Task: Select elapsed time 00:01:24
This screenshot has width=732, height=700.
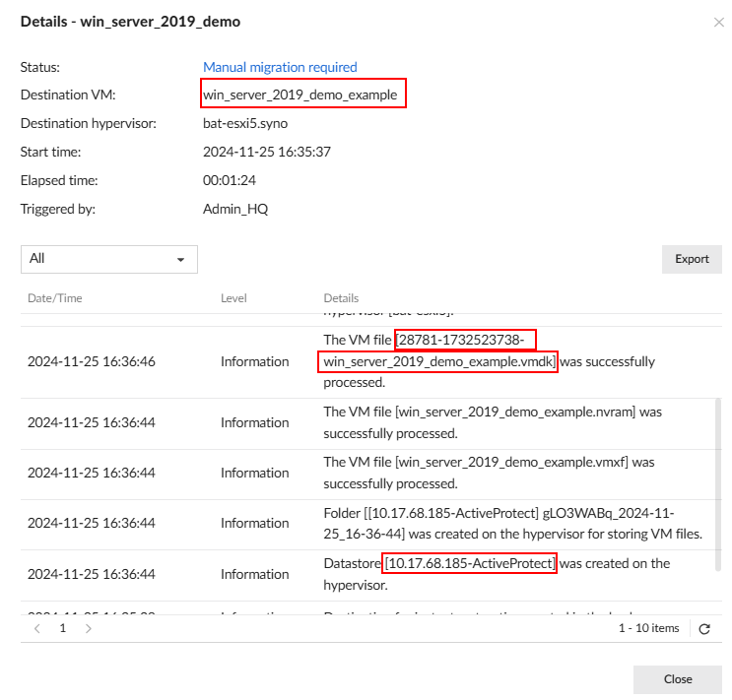Action: 230,180
